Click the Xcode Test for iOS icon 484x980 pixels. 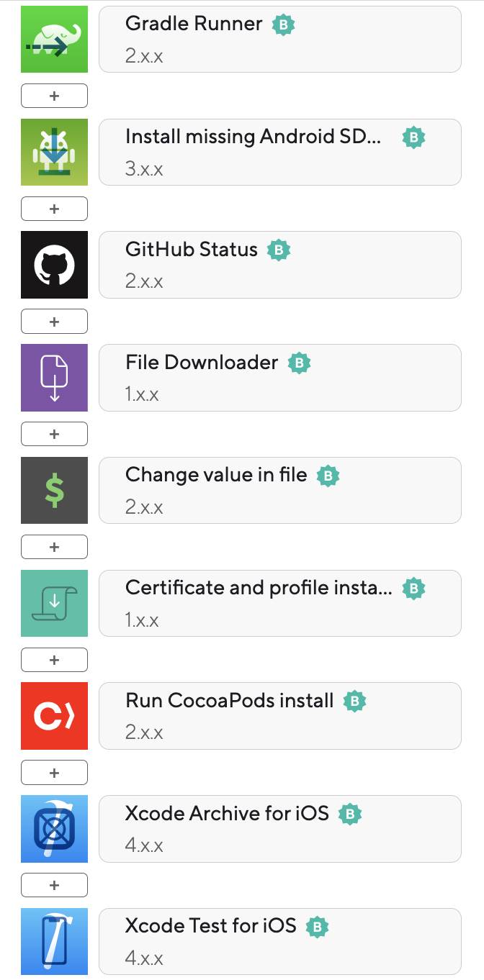(54, 941)
